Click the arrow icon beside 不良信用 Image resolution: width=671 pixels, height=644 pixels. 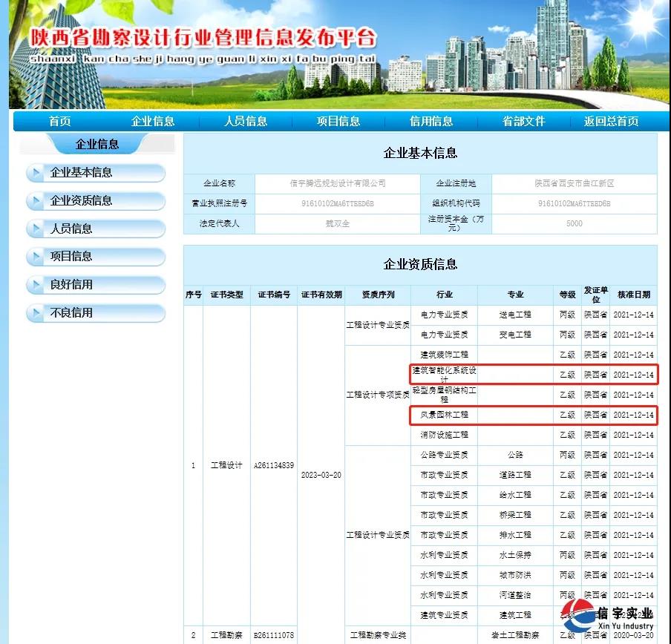pos(37,312)
